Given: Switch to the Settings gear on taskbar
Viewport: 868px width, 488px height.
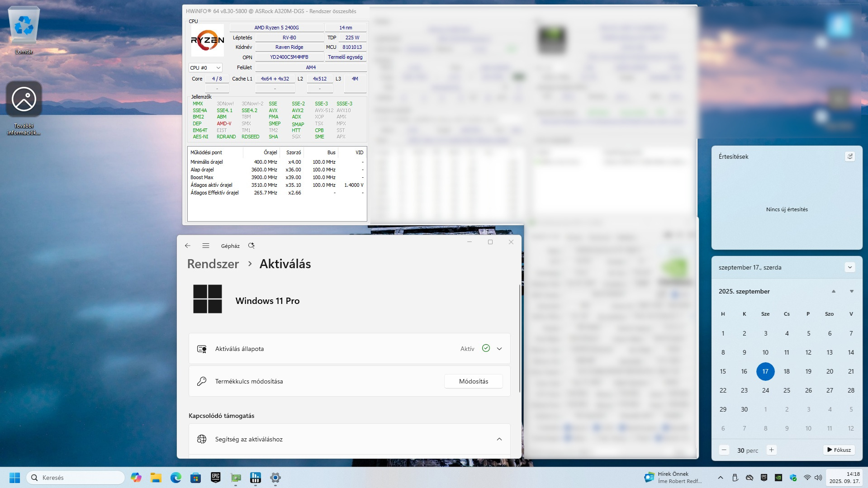Looking at the screenshot, I should click(275, 478).
